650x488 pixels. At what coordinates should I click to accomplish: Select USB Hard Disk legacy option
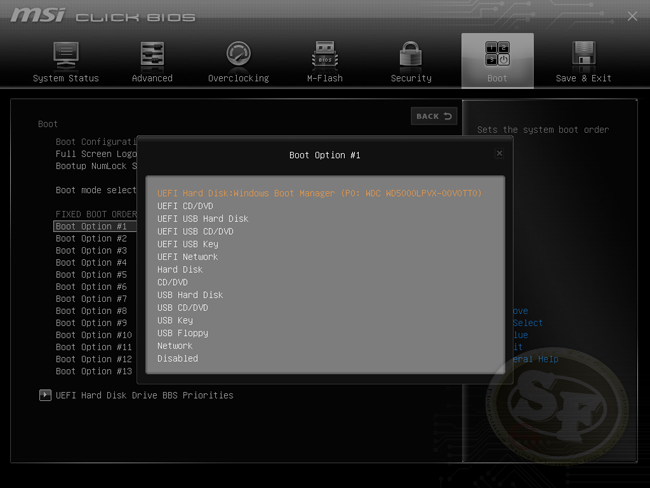[190, 295]
